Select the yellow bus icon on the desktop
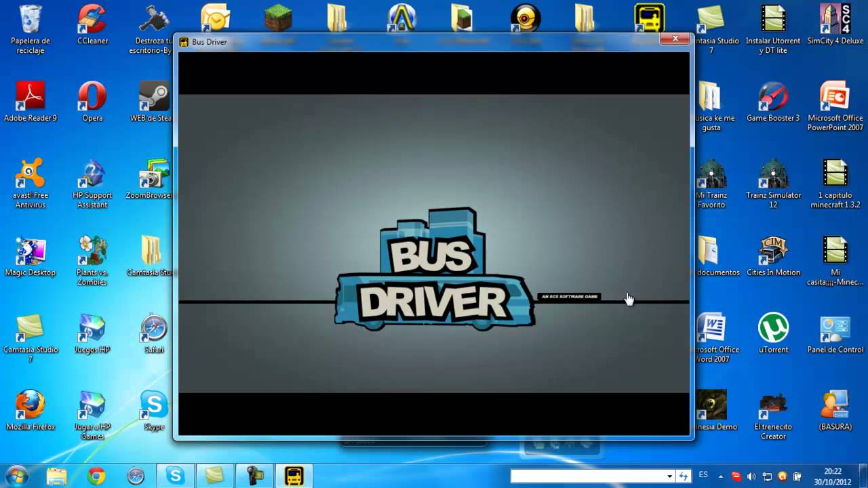868x488 pixels. tap(649, 18)
